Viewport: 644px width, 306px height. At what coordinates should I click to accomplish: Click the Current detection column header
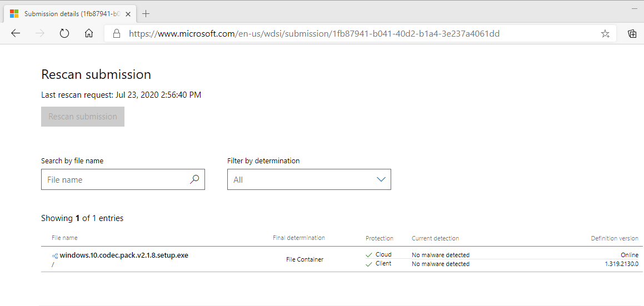435,238
